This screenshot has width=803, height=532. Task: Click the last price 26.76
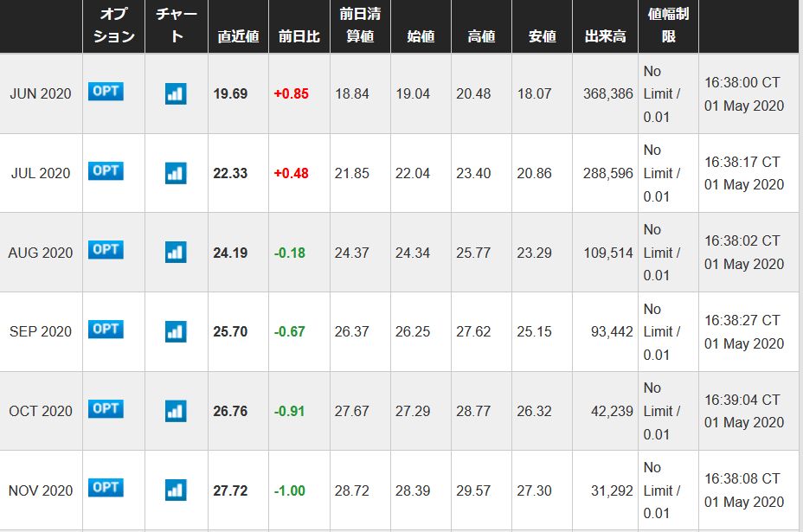coord(230,411)
